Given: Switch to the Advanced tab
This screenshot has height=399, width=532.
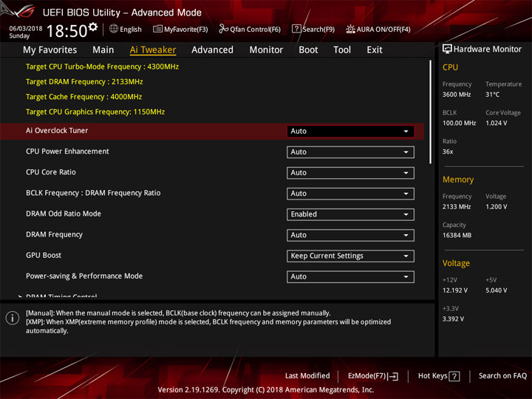Looking at the screenshot, I should pos(212,50).
